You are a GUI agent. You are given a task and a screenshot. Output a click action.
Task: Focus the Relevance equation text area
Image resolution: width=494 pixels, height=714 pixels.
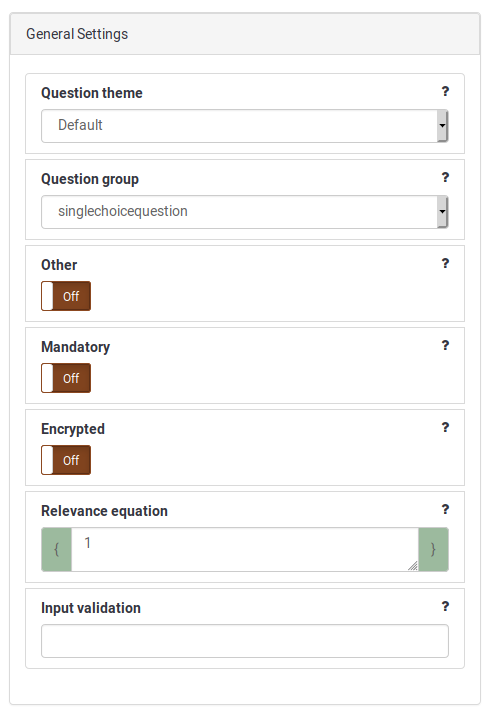245,549
